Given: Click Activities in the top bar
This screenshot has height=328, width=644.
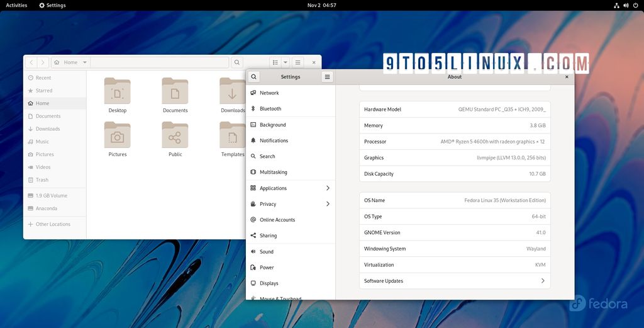Looking at the screenshot, I should point(16,5).
